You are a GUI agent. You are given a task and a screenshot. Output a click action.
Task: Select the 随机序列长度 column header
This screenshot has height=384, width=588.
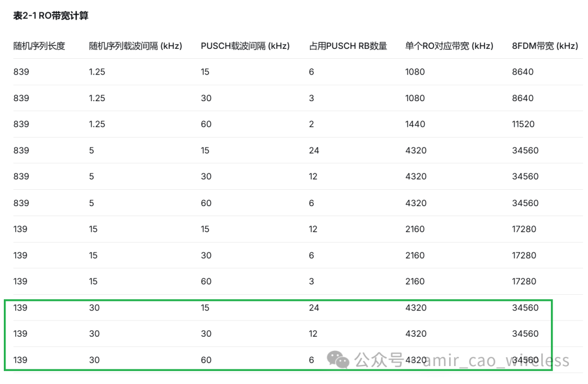click(38, 46)
